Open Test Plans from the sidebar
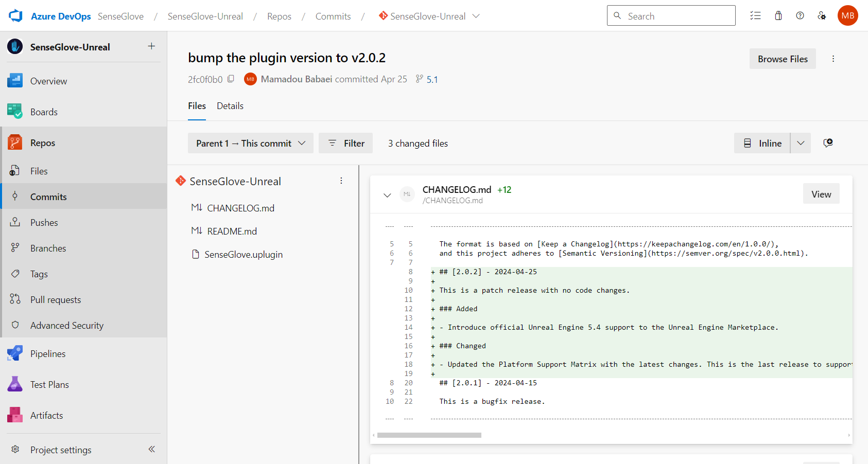 [x=49, y=384]
